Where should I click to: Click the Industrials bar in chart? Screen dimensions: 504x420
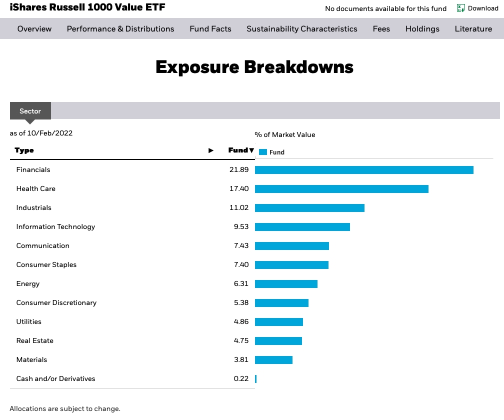pos(310,208)
